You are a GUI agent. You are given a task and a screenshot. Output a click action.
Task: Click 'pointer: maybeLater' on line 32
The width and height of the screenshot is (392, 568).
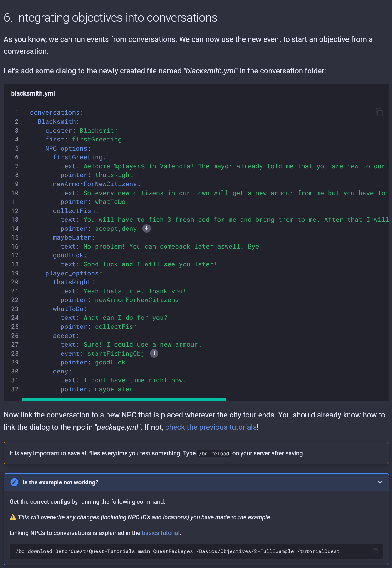point(97,389)
